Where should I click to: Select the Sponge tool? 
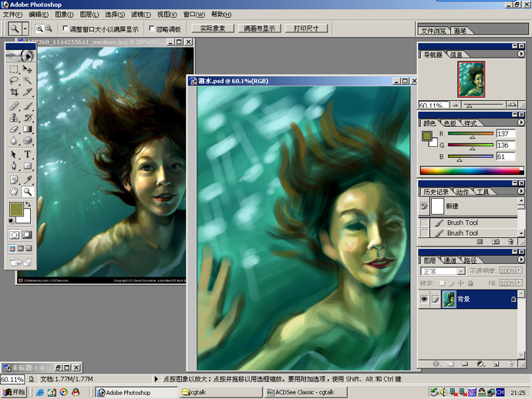(28, 140)
